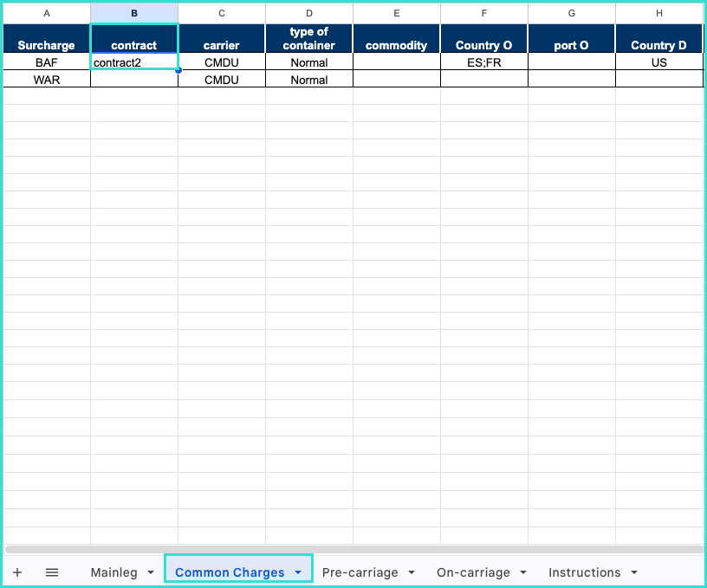
Task: Select column E header
Action: point(396,13)
